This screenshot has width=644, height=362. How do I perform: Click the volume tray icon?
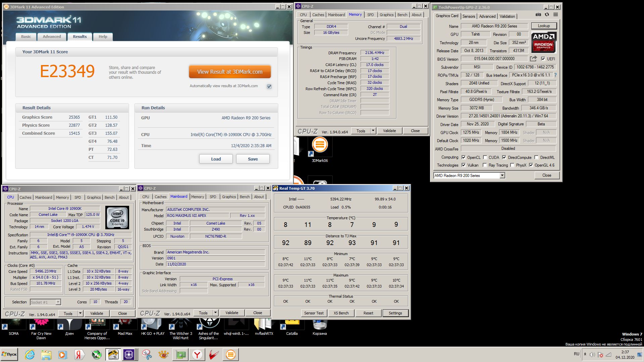click(x=592, y=355)
